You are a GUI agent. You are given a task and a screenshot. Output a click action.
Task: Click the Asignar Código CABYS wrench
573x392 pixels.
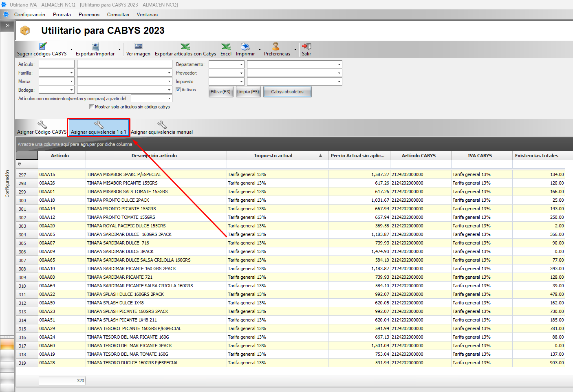pos(42,125)
